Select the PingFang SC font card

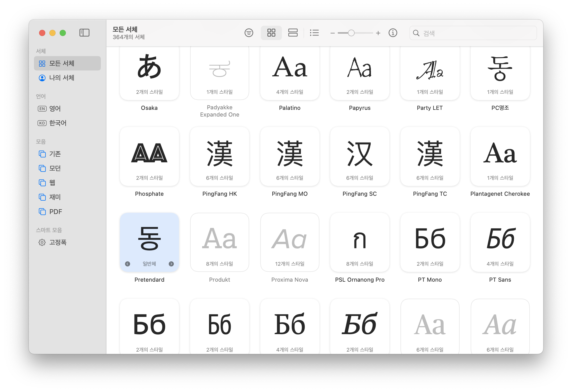360,156
